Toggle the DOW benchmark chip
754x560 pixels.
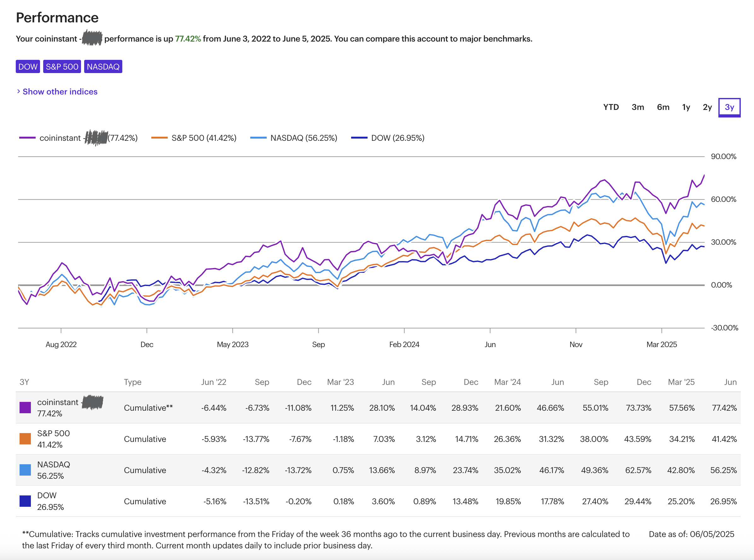point(28,66)
